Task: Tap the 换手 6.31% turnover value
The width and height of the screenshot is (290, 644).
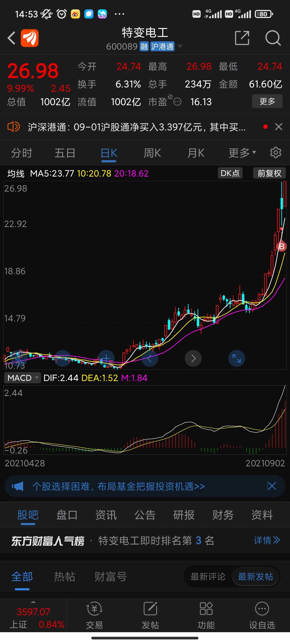Action: click(128, 84)
